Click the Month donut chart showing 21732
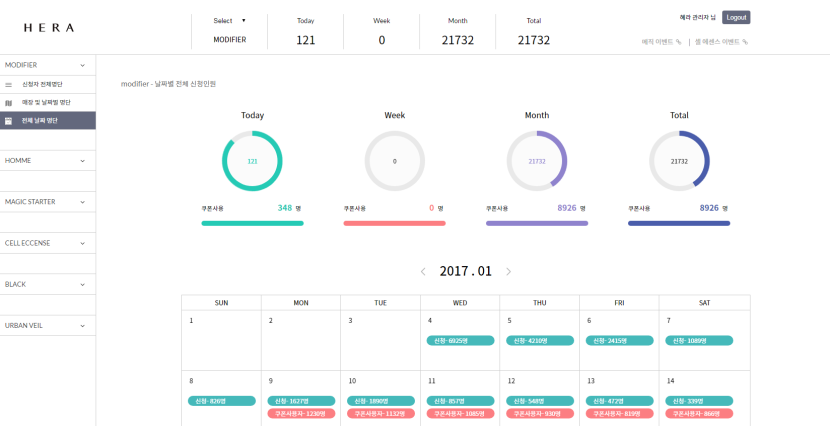This screenshot has height=426, width=830. click(x=537, y=161)
